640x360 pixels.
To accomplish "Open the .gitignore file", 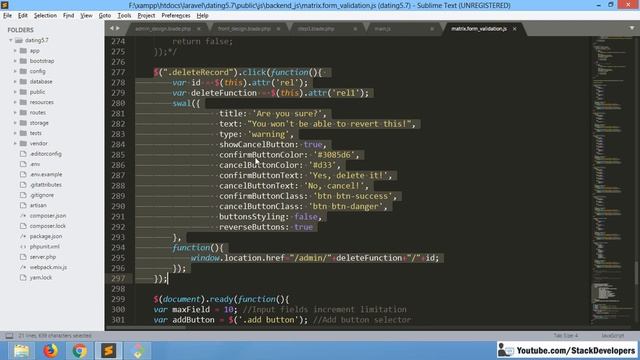I will 42,195.
